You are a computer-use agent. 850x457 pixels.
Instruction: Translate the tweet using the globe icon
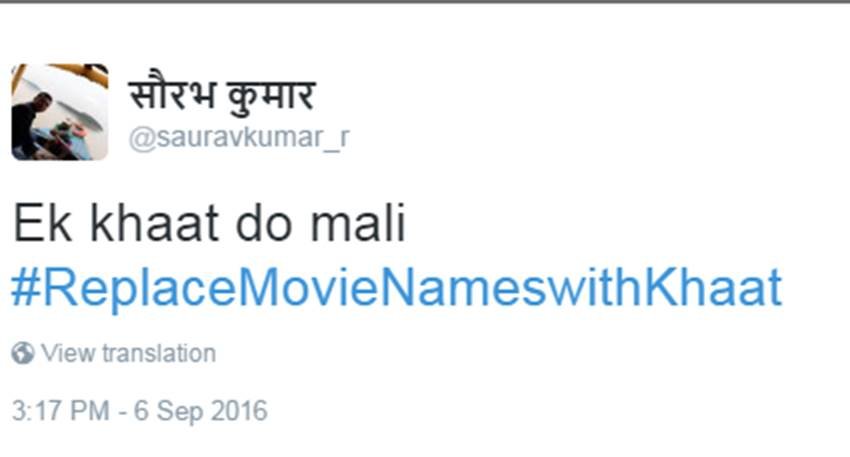pos(23,353)
